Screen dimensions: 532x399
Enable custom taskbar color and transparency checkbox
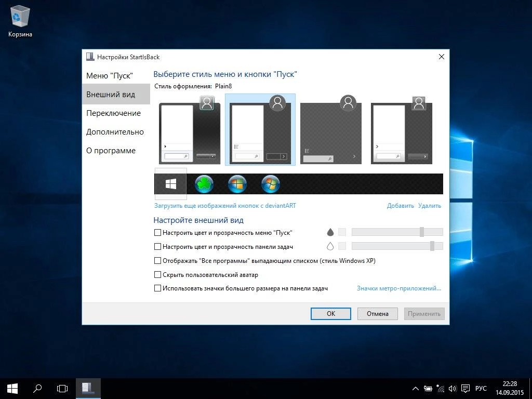pyautogui.click(x=157, y=246)
